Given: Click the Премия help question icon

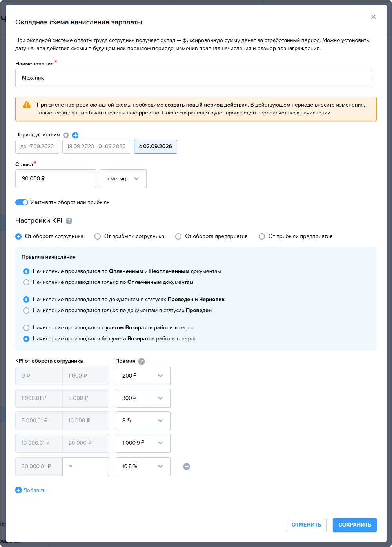Looking at the screenshot, I should click(142, 362).
